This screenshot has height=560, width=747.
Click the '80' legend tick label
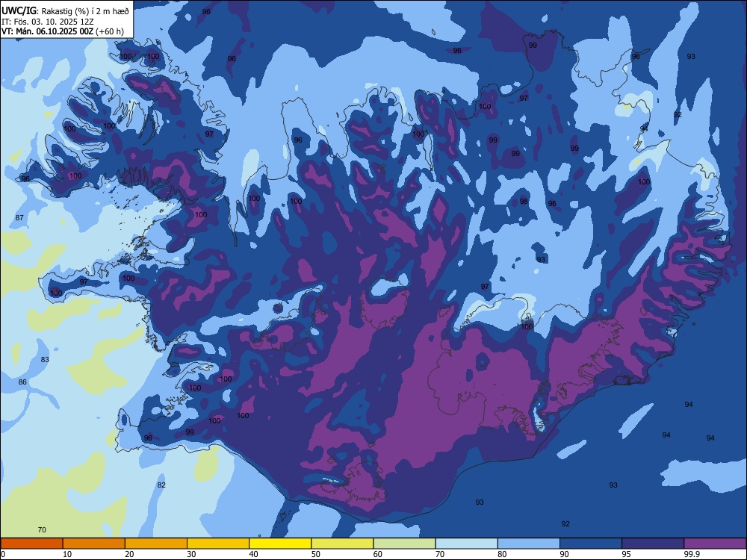pyautogui.click(x=502, y=554)
